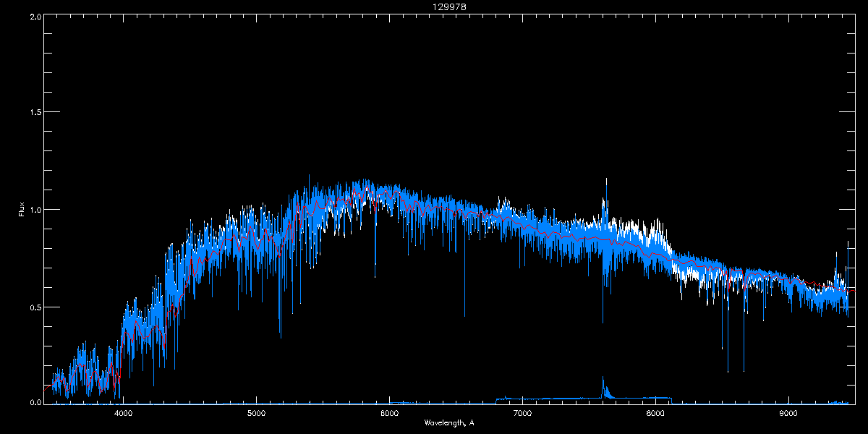868x434 pixels.
Task: Select the 4000 x-axis tick label
Action: pyautogui.click(x=123, y=413)
